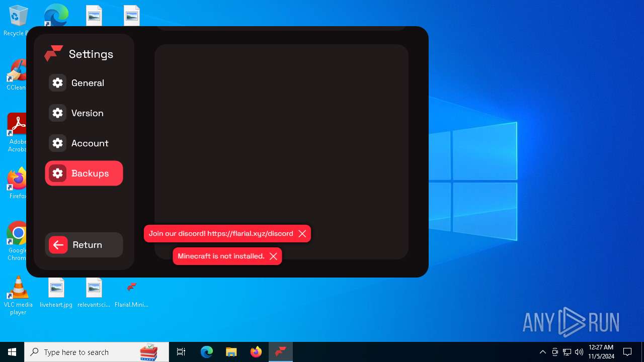Click the gear icon beside Version
The width and height of the screenshot is (644, 362).
click(58, 113)
